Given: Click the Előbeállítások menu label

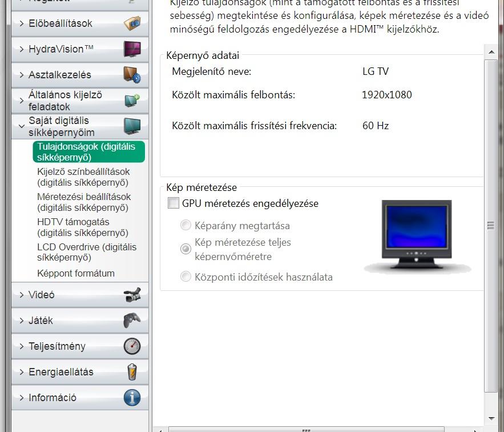Looking at the screenshot, I should coord(61,23).
